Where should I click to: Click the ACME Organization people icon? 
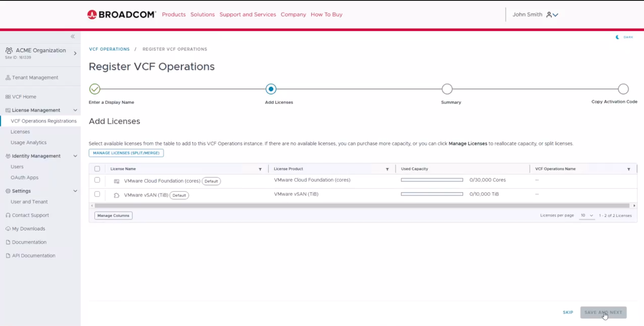9,50
